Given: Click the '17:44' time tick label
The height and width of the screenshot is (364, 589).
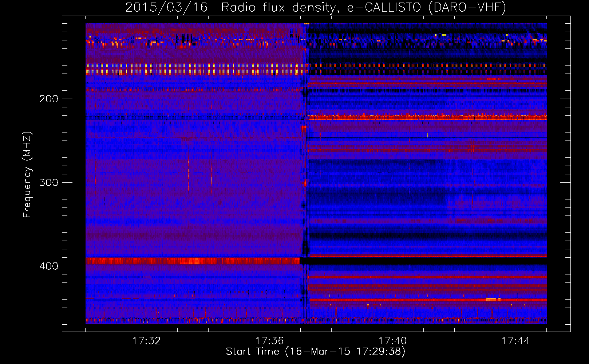Looking at the screenshot, I should (516, 341).
